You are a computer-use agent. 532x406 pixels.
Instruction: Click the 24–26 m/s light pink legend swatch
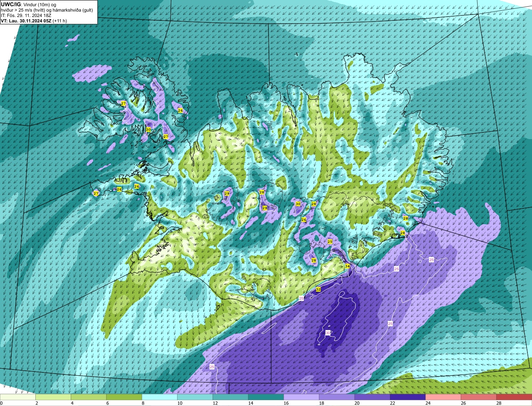pos(443,397)
